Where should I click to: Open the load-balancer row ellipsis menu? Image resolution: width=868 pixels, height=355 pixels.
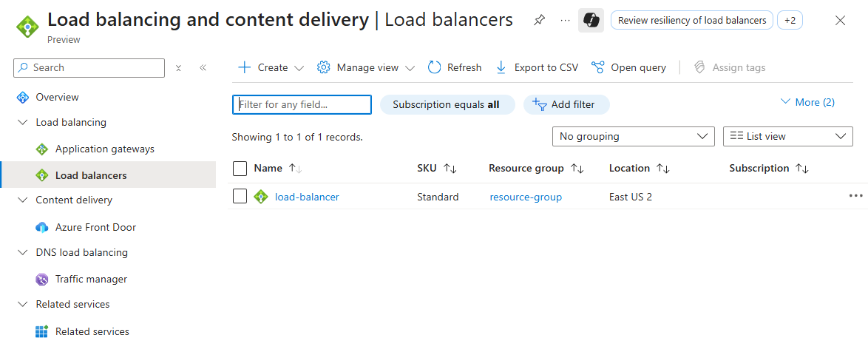click(x=855, y=196)
